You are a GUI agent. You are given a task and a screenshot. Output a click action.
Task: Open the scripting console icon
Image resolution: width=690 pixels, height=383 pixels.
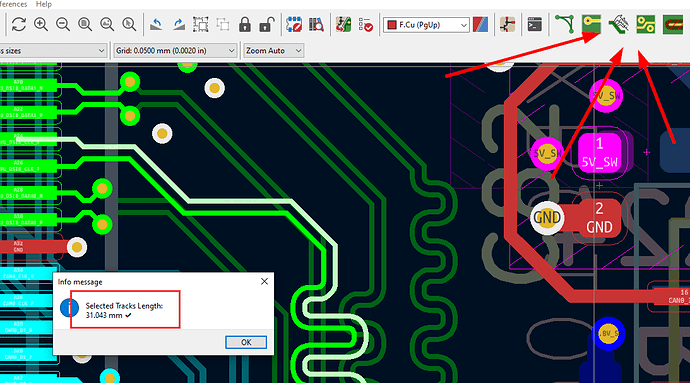(x=535, y=25)
